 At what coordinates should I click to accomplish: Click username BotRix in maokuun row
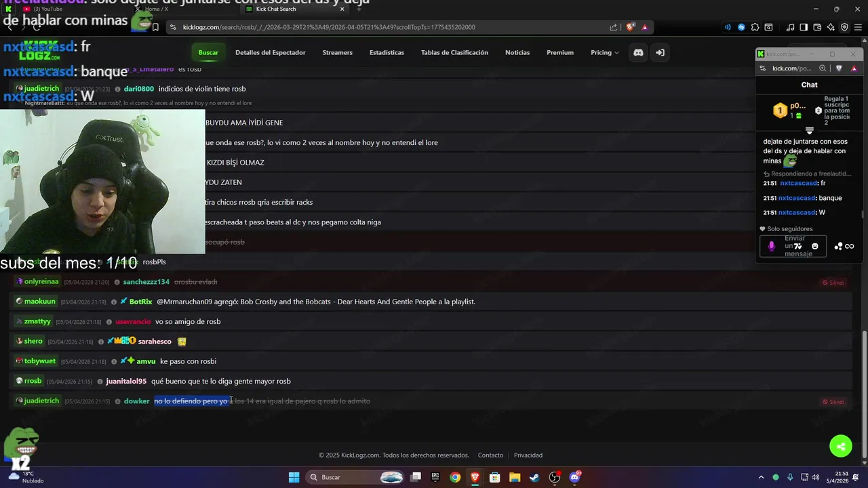(x=140, y=302)
